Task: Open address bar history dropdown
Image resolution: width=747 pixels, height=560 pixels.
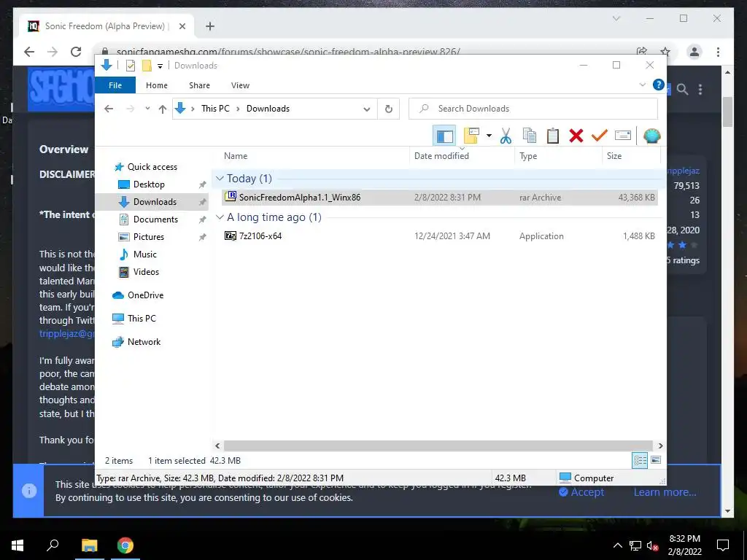Action: (366, 109)
